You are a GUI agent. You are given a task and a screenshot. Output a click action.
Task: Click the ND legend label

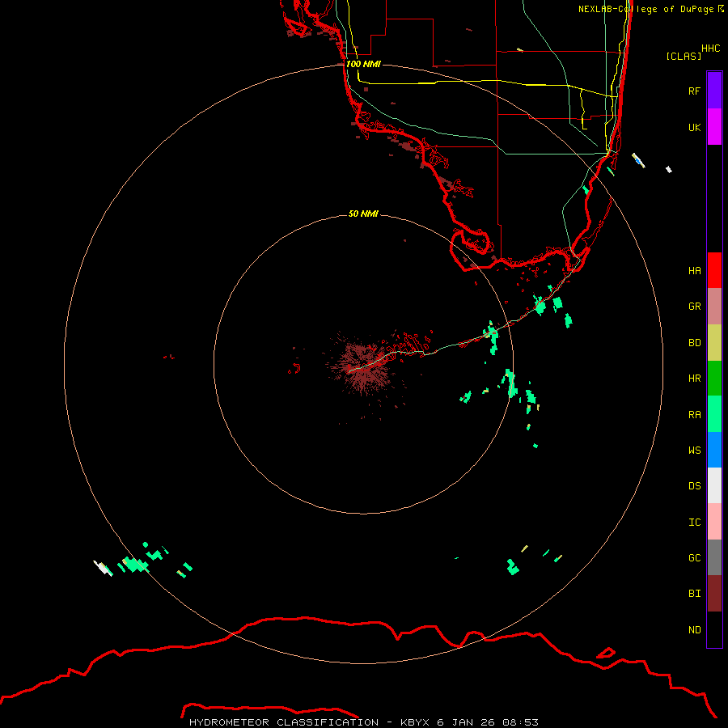694,630
